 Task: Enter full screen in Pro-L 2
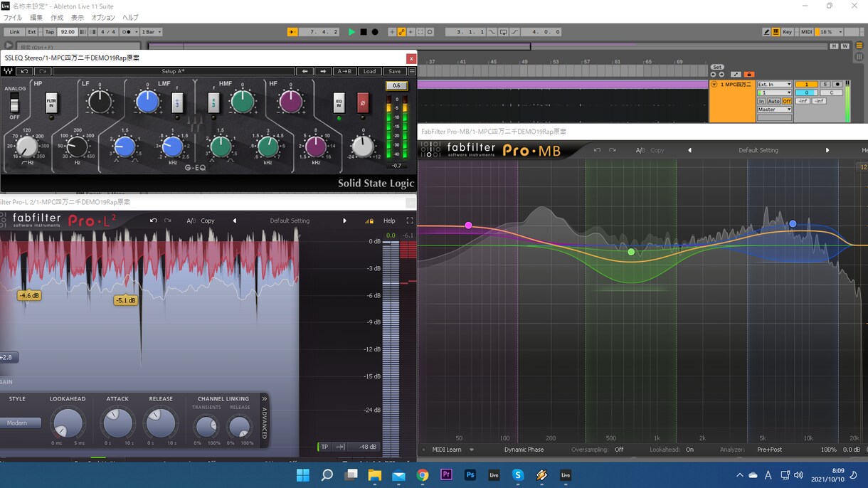point(410,221)
